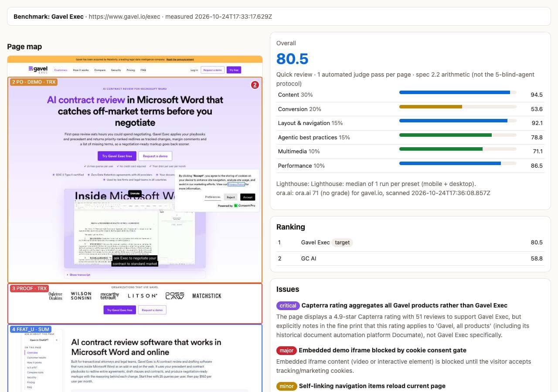
Task: Select the Matchstick logo
Action: pos(207,296)
